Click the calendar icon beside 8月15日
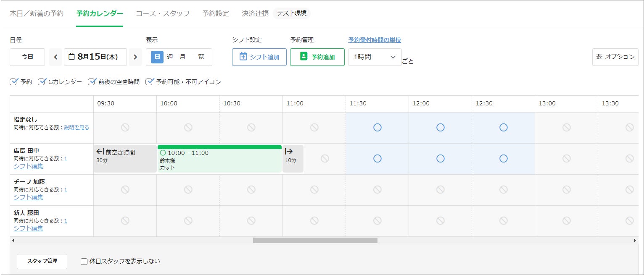 [71, 57]
